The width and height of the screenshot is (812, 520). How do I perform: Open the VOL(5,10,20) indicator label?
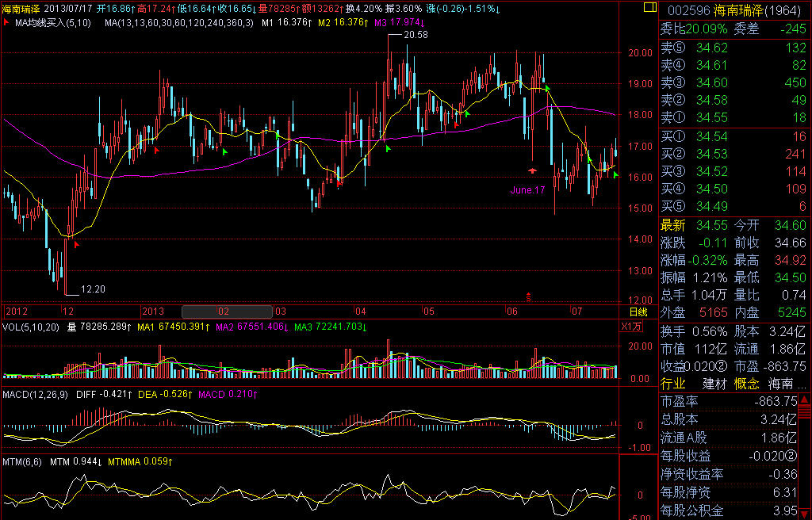pos(31,327)
